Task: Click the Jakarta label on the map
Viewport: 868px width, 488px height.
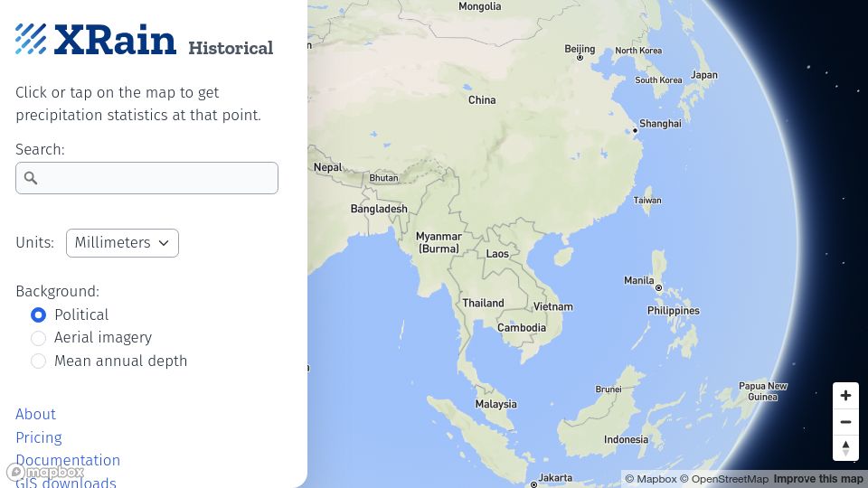Action: click(554, 478)
